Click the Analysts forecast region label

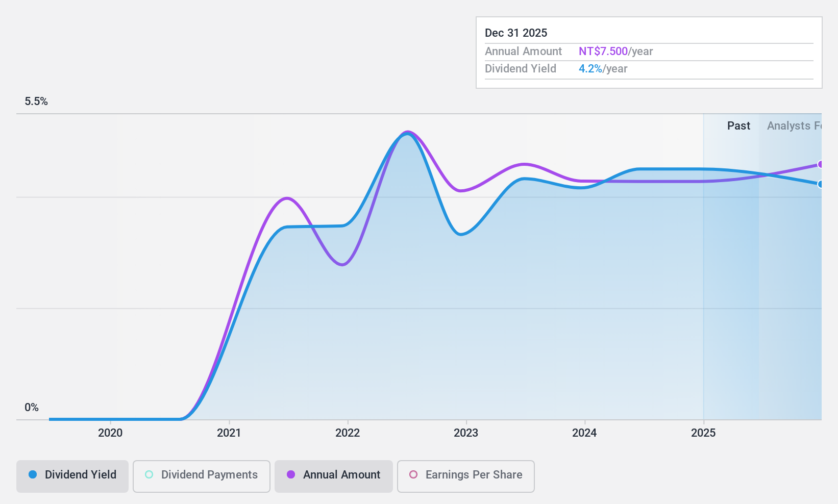point(794,126)
